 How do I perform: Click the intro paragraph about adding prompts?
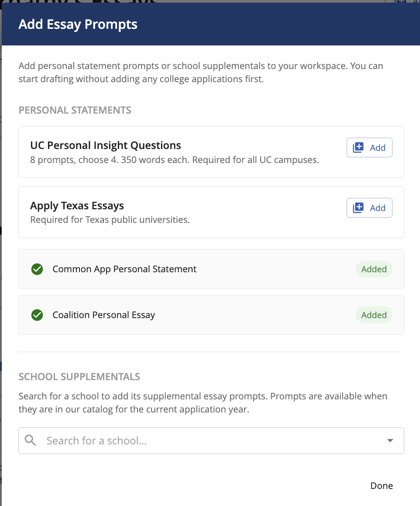(x=200, y=73)
